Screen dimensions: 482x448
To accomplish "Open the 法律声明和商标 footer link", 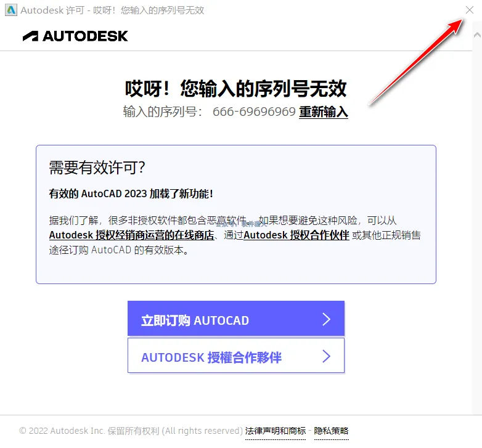I will tap(276, 431).
